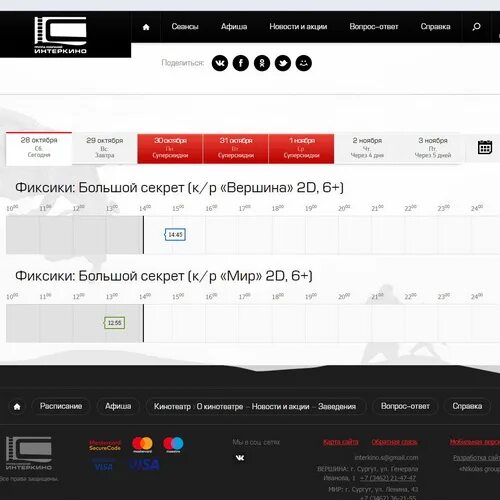Open the calendar date picker icon
The height and width of the screenshot is (500, 500).
(x=485, y=147)
